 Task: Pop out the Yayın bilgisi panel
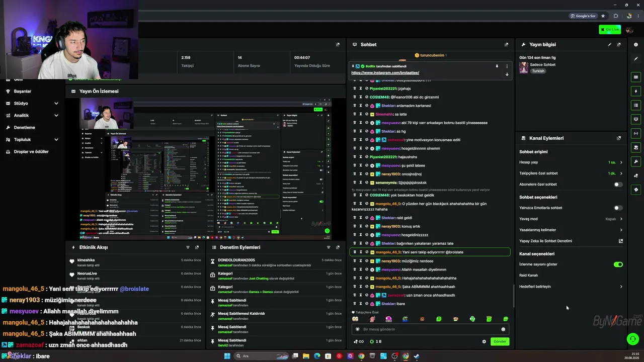pos(619,44)
